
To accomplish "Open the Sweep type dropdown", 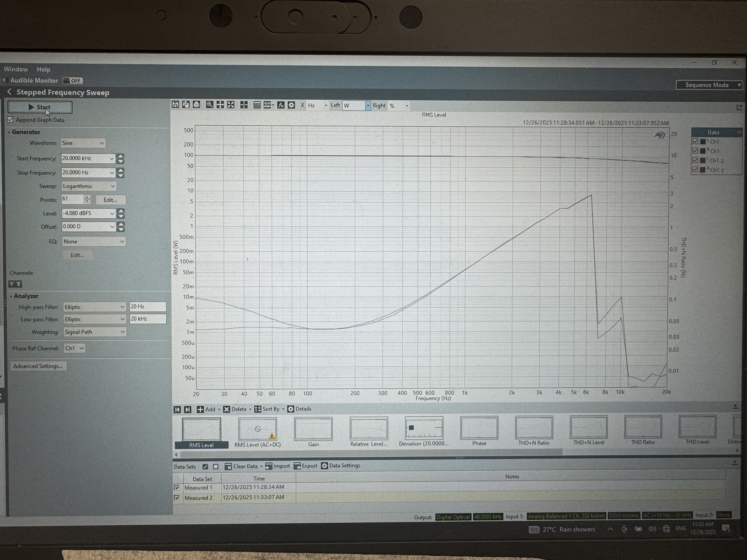I will (x=89, y=186).
